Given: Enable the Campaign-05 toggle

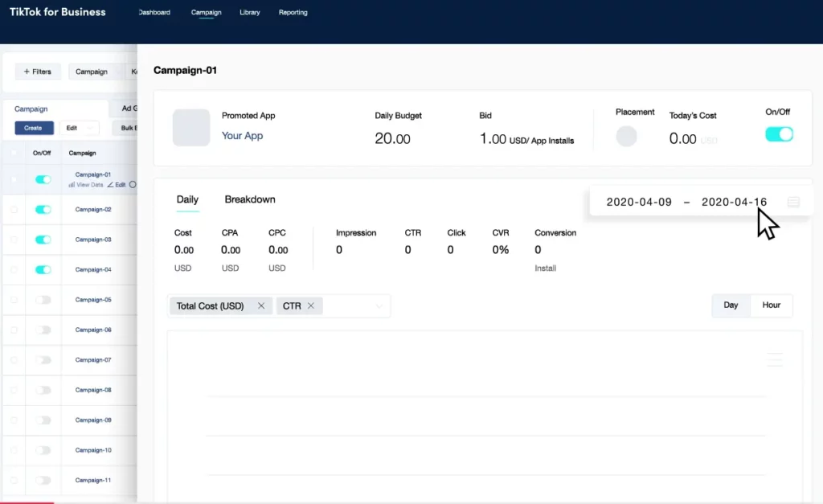Looking at the screenshot, I should (x=43, y=300).
